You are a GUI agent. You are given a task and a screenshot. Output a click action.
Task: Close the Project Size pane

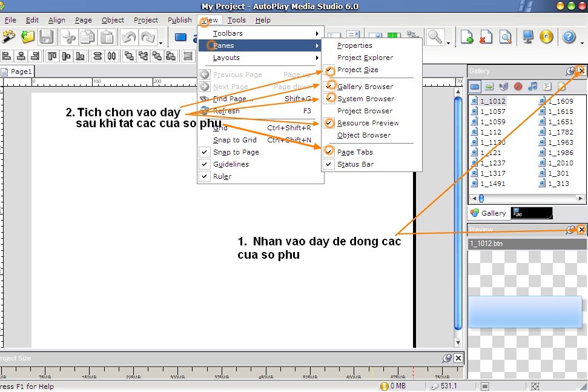coord(458,358)
